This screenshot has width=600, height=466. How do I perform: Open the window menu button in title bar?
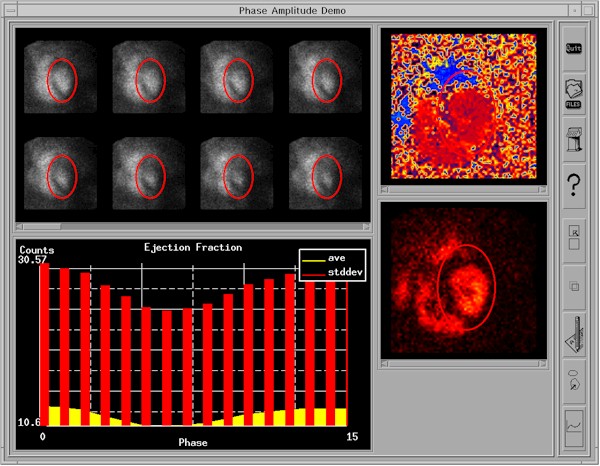(x=11, y=10)
